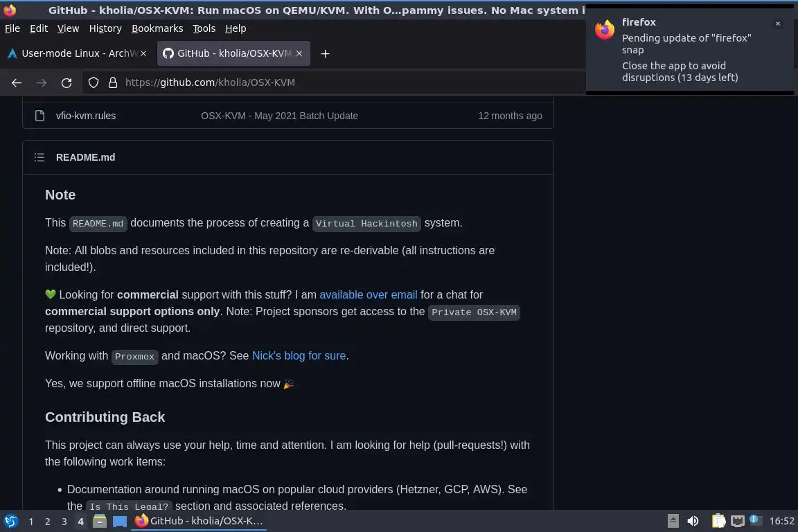
Task: Select the GitHub kholia/OSX-KVM tab
Action: coord(233,53)
